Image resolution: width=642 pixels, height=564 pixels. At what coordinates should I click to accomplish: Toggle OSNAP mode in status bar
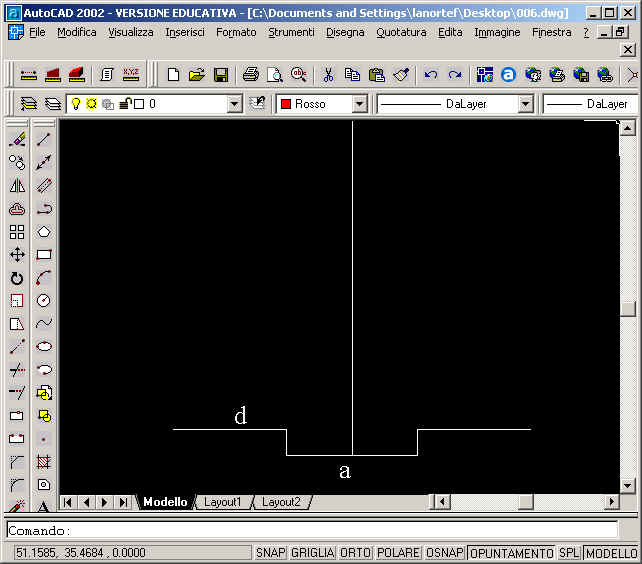click(x=444, y=553)
